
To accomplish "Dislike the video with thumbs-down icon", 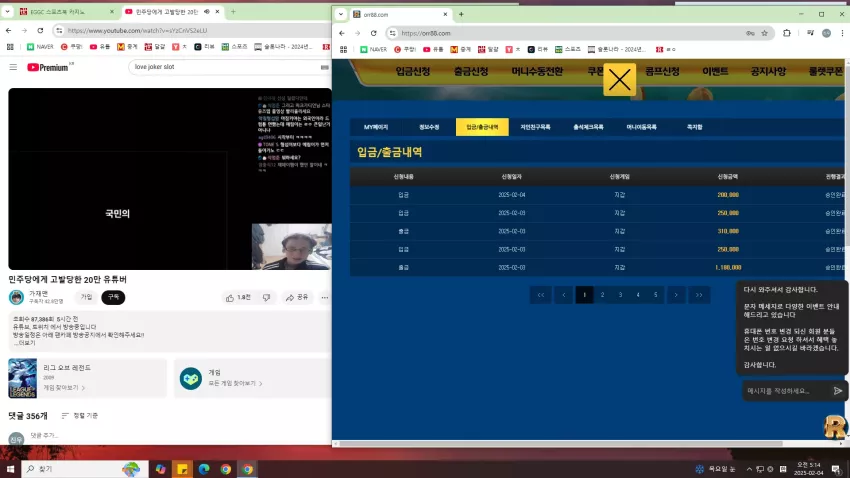I will click(x=266, y=298).
